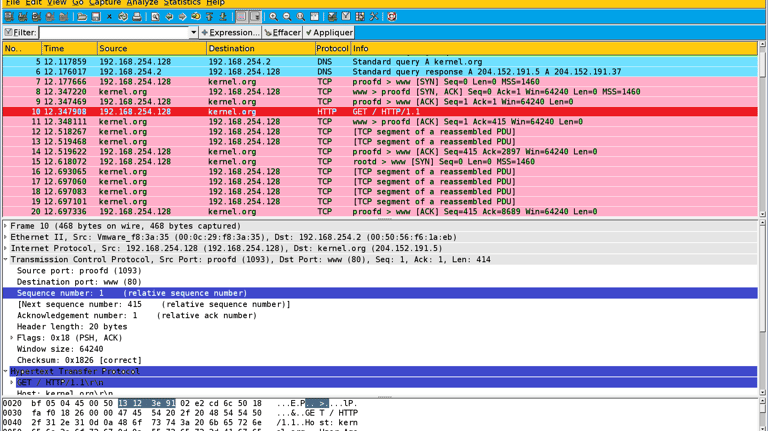Go forward in packet history arrow
768x431 pixels.
pyautogui.click(x=182, y=17)
